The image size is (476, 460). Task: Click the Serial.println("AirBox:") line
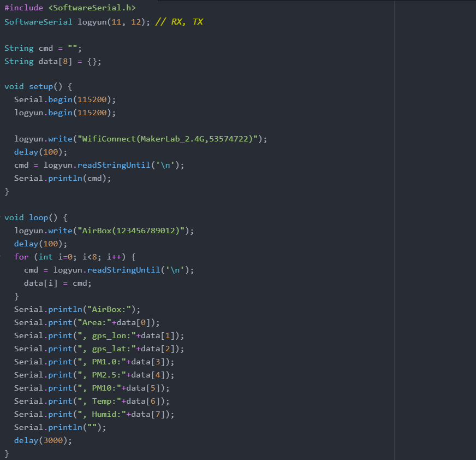77,309
